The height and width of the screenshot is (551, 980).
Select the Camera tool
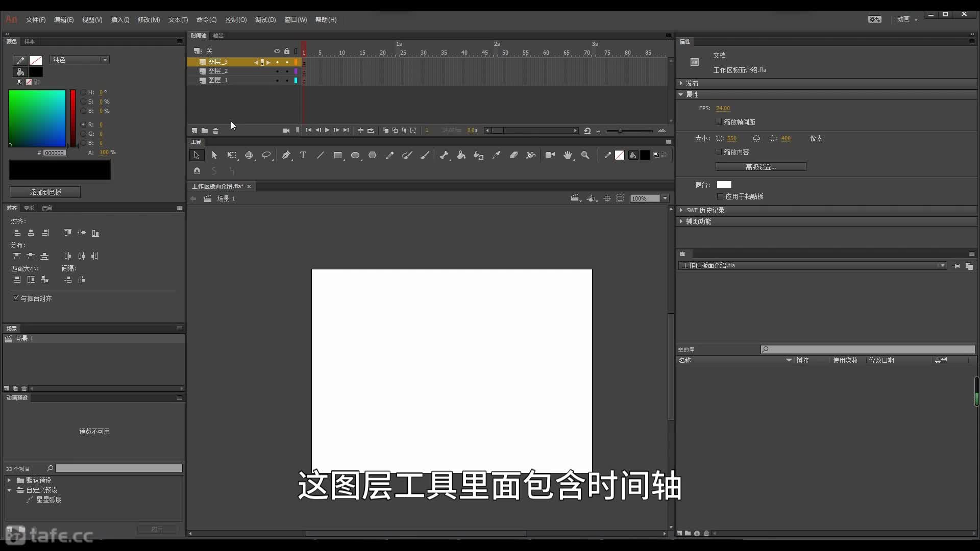(x=550, y=155)
